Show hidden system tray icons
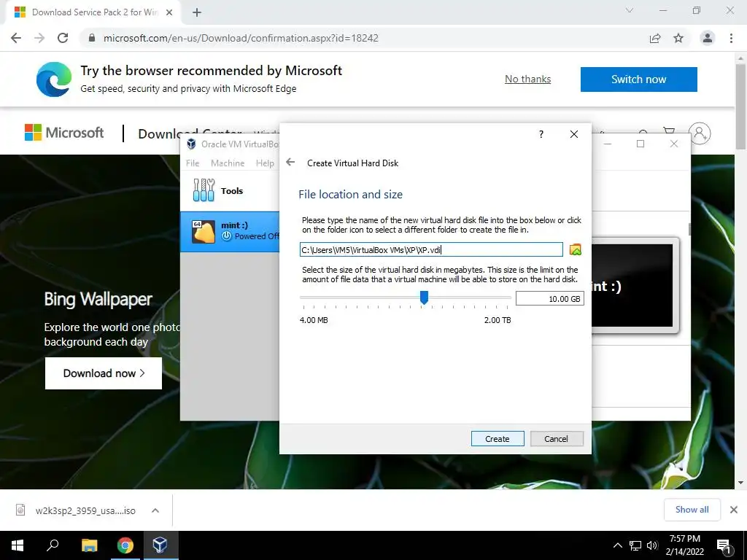This screenshot has width=747, height=560. click(x=617, y=545)
